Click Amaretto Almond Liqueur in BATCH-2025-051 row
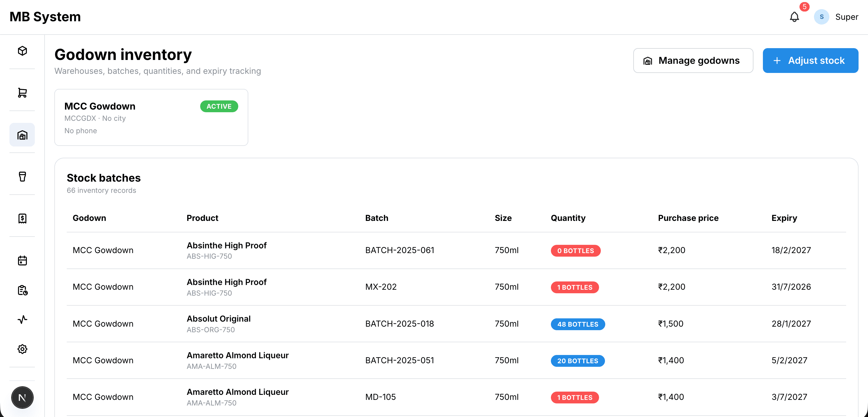 point(238,355)
